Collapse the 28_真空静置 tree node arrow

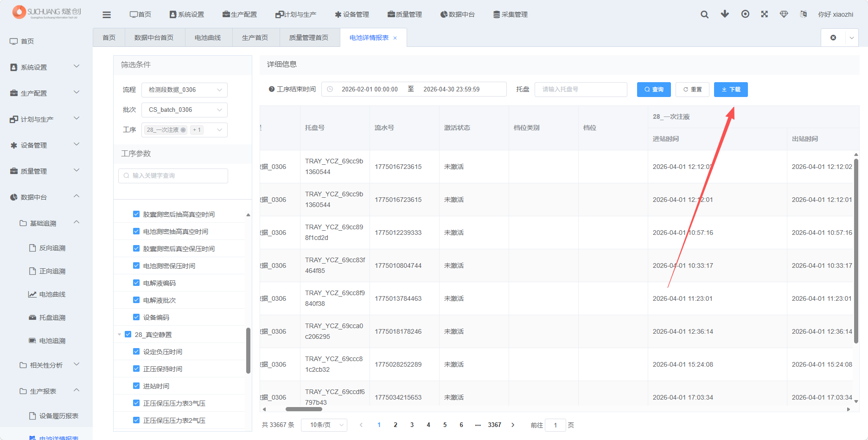(x=120, y=334)
